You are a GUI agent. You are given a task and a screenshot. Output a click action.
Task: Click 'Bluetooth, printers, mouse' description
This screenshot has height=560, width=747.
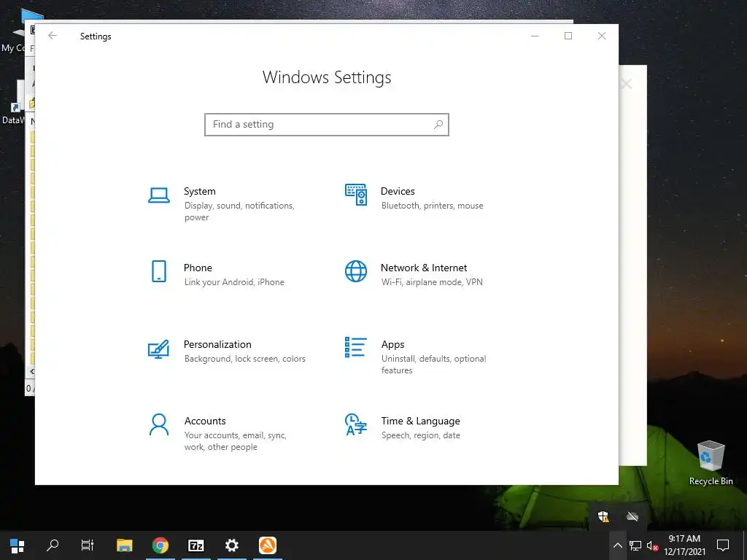coord(433,206)
